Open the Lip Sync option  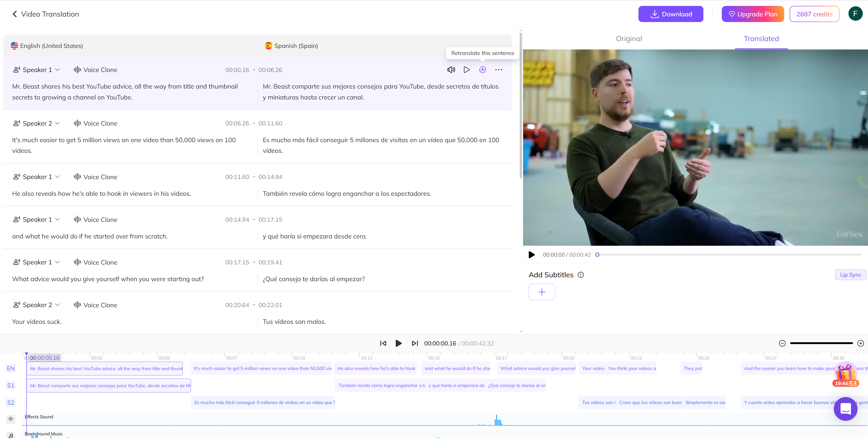850,275
